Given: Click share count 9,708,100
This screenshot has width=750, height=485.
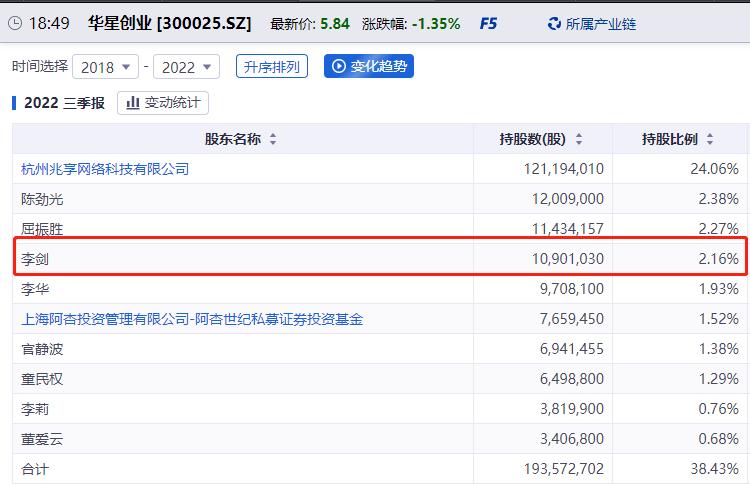Looking at the screenshot, I should (x=572, y=289).
